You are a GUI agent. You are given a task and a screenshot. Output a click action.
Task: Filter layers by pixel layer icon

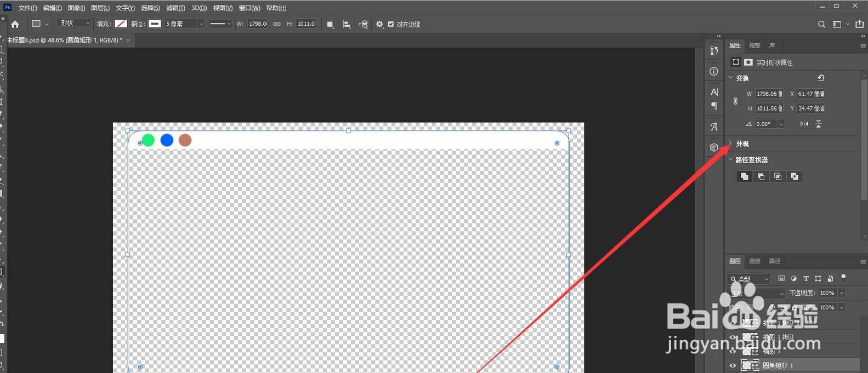pyautogui.click(x=781, y=278)
